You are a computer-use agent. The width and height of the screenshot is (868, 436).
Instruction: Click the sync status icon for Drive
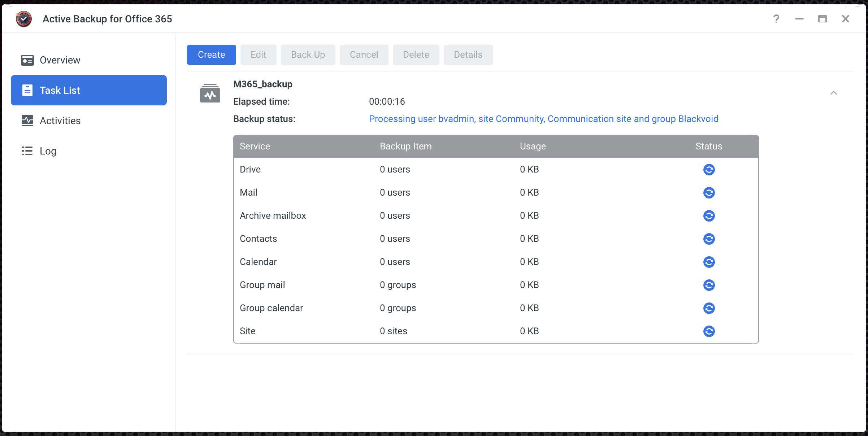point(709,170)
